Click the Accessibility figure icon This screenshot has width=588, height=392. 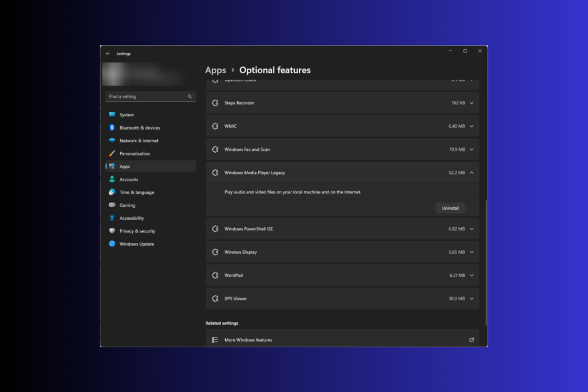[111, 218]
